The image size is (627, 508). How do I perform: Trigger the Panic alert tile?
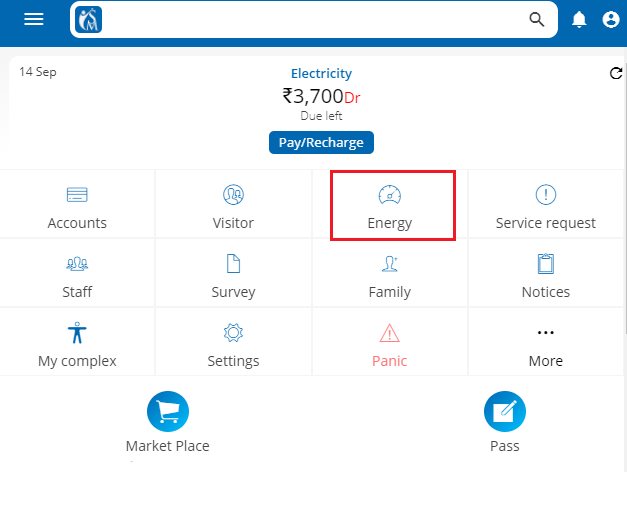(x=389, y=342)
